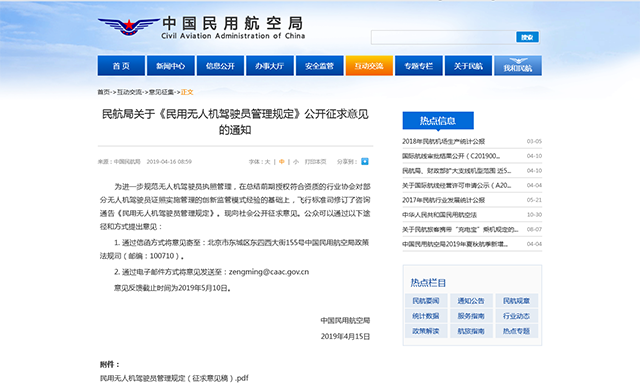Focus the site search input field

point(443,37)
